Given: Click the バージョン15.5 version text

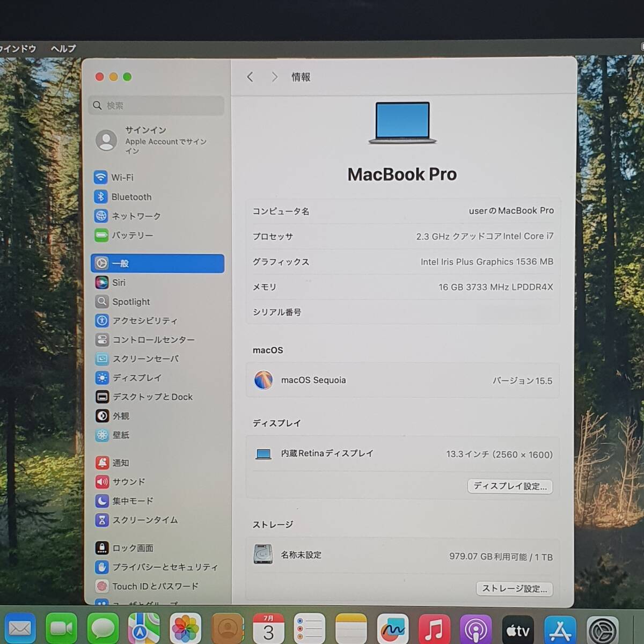Looking at the screenshot, I should click(522, 380).
